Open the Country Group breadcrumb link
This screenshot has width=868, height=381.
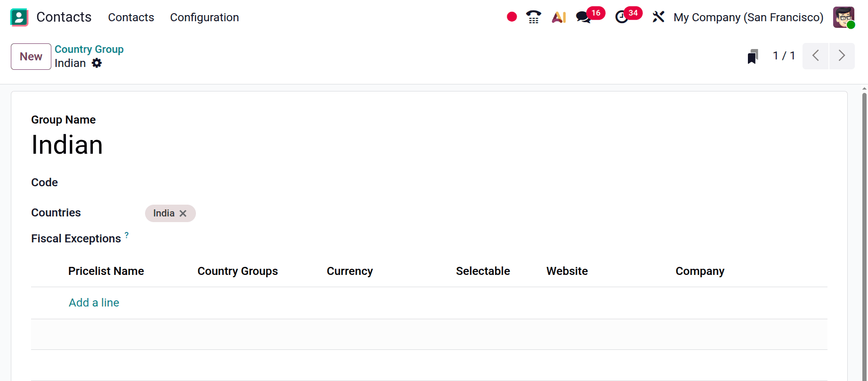pos(89,49)
